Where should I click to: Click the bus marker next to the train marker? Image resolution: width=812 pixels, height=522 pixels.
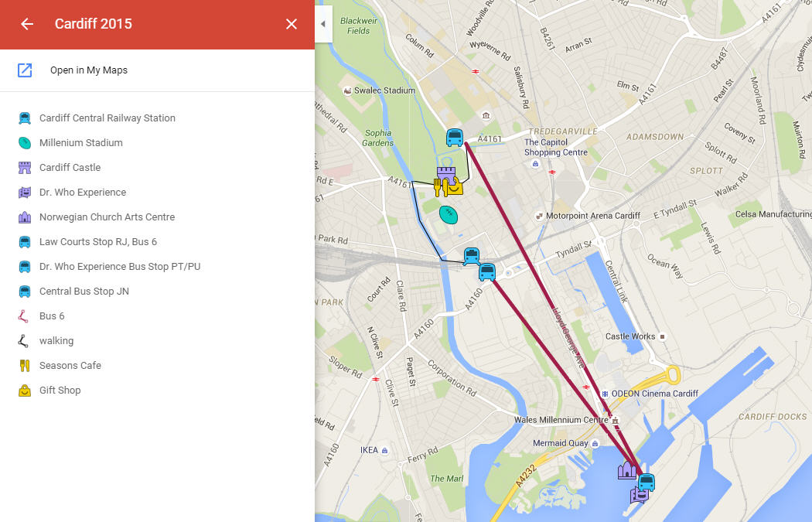point(487,272)
